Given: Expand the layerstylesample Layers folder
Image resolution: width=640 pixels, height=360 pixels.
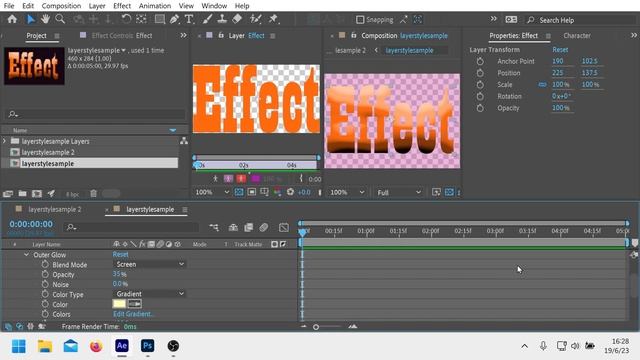Looking at the screenshot, I should click(x=4, y=141).
